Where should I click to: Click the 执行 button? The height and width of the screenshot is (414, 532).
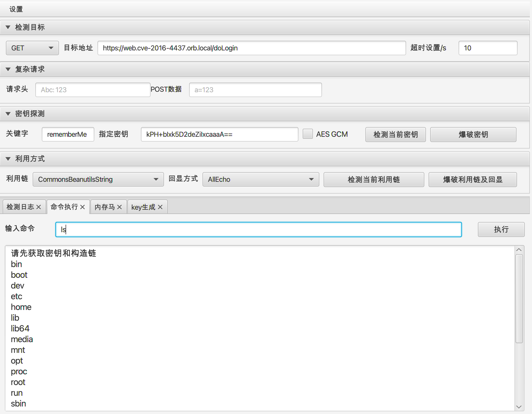pyautogui.click(x=501, y=230)
